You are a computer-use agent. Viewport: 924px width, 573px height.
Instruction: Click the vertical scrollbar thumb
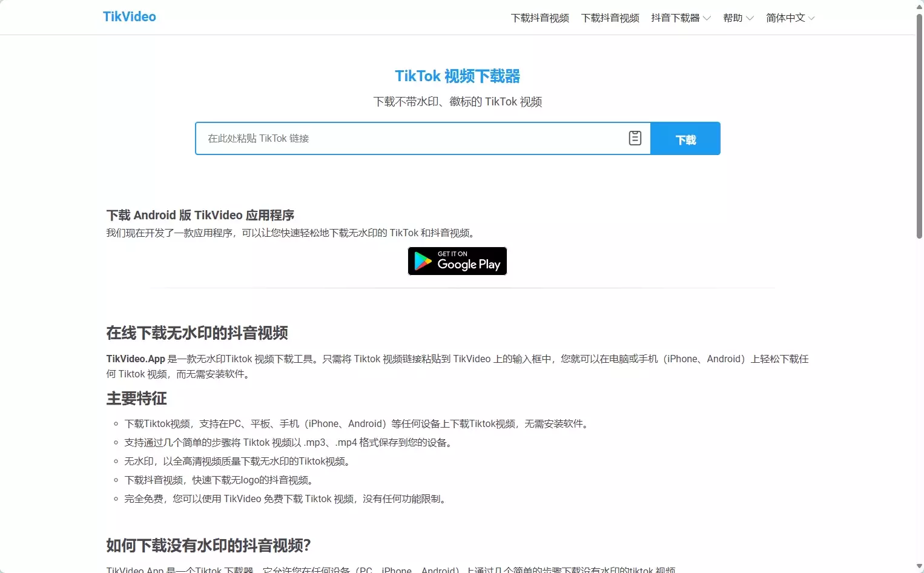click(x=919, y=126)
